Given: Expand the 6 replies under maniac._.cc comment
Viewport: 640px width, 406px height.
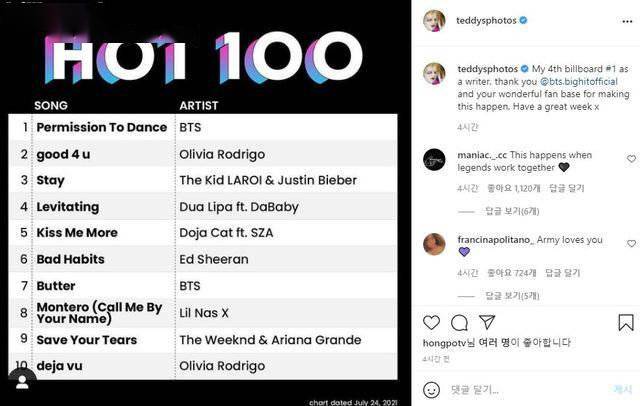Looking at the screenshot, I should pos(512,211).
